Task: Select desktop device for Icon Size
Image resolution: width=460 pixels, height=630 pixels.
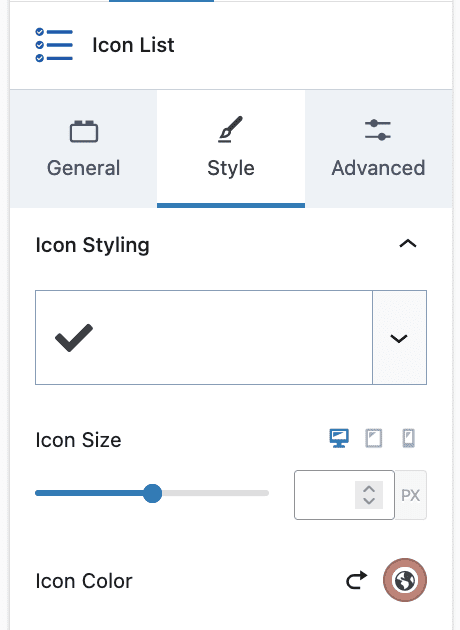Action: (x=339, y=438)
